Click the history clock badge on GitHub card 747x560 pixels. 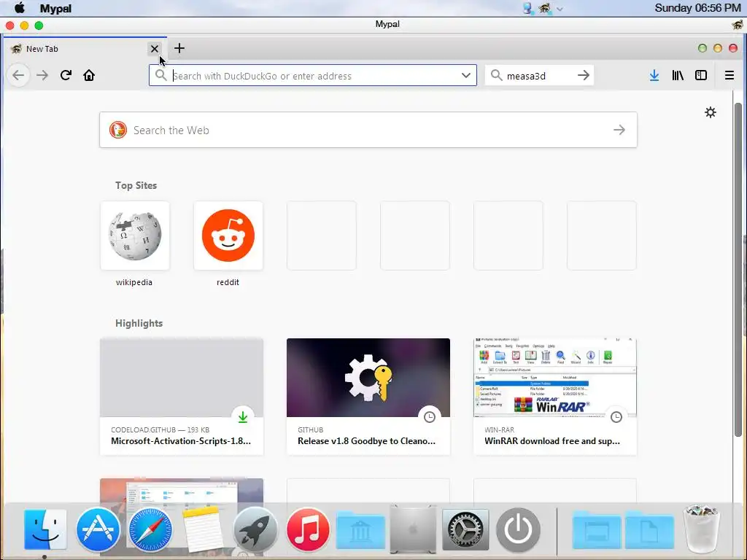point(430,416)
